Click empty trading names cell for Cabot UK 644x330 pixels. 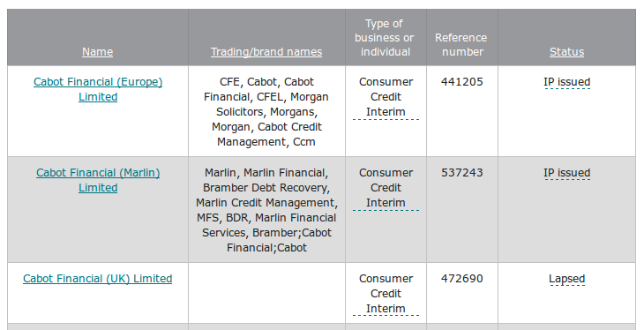[266, 293]
